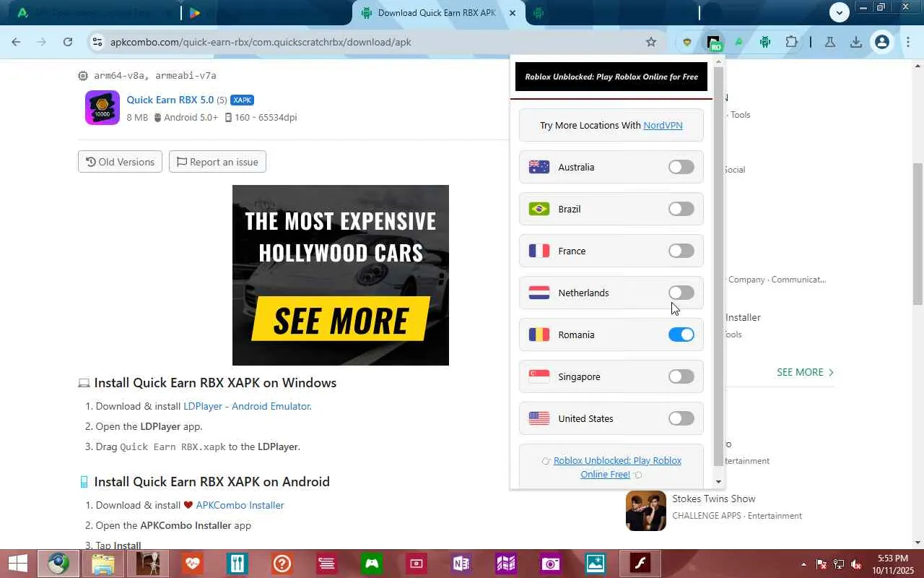Click the Roblox Unblocked black banner
924x578 pixels.
pyautogui.click(x=611, y=77)
